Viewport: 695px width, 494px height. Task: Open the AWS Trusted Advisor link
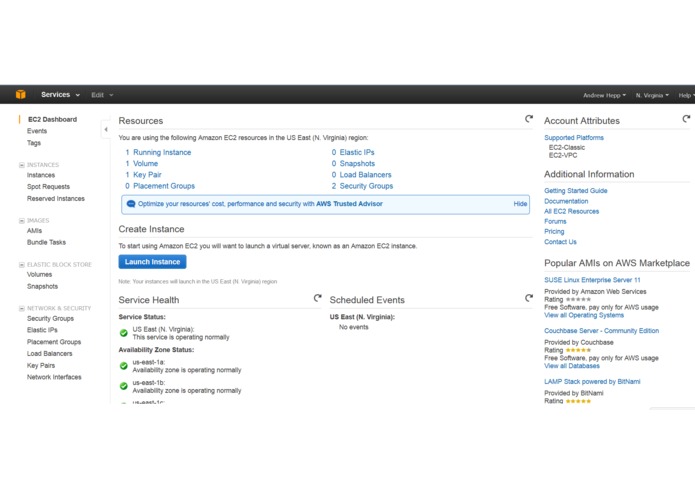click(x=349, y=204)
